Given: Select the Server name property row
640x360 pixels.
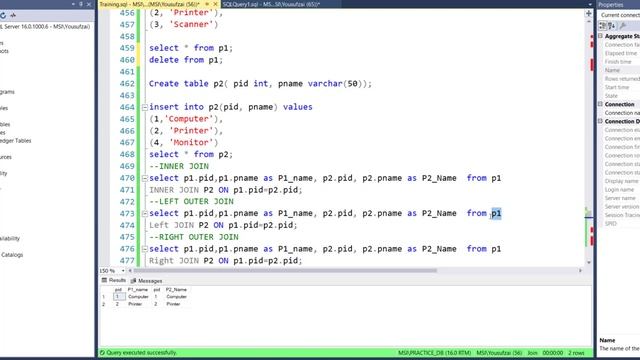Looking at the screenshot, I should point(622,198).
